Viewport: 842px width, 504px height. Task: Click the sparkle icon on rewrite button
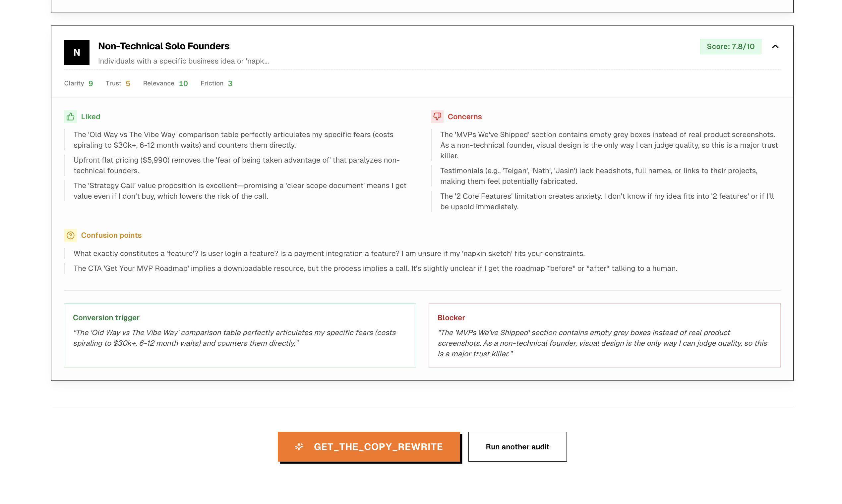pos(299,446)
